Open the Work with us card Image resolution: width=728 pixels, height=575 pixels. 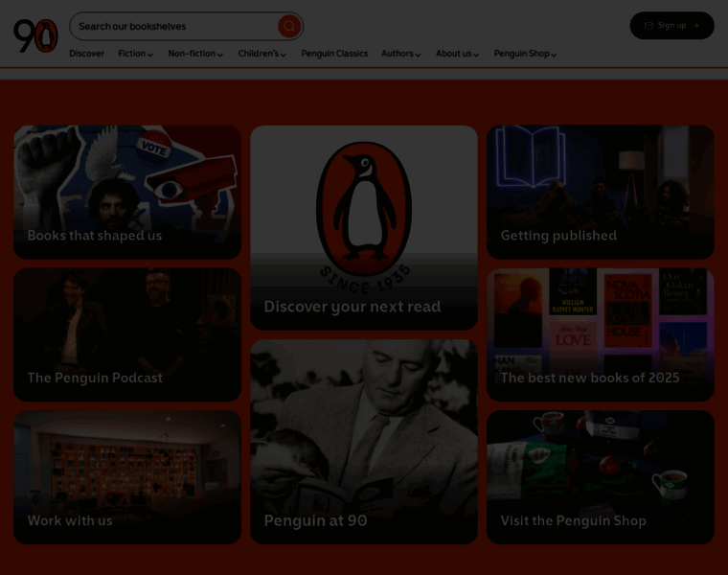pos(127,477)
